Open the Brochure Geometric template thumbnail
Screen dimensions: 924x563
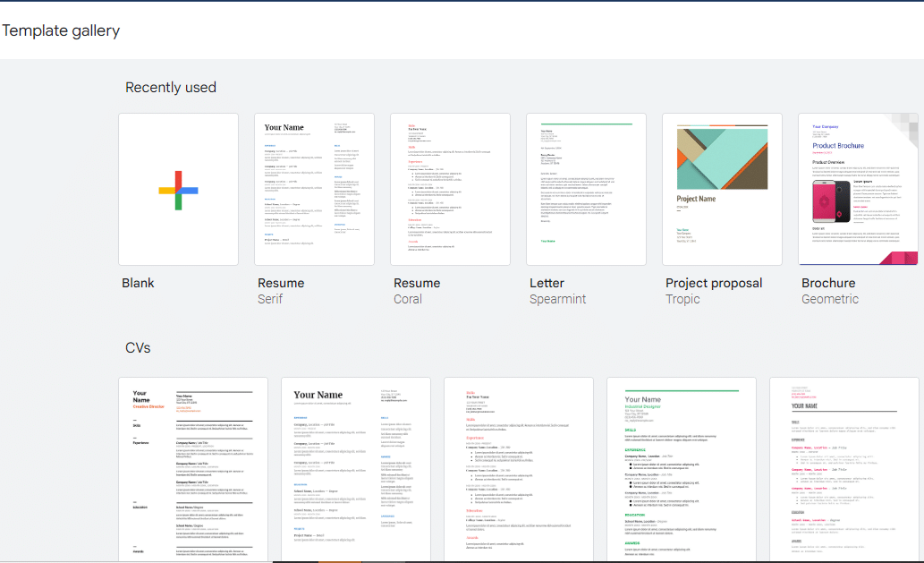coord(858,189)
